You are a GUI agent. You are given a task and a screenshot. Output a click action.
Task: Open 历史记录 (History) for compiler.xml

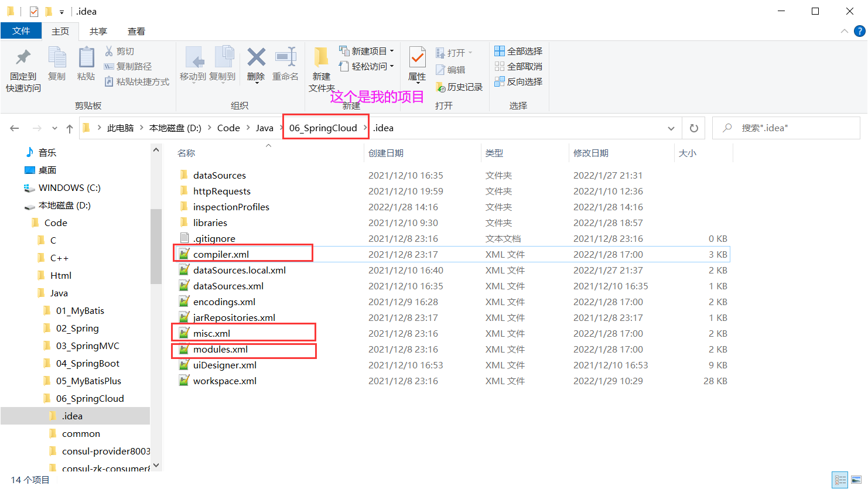coord(459,87)
